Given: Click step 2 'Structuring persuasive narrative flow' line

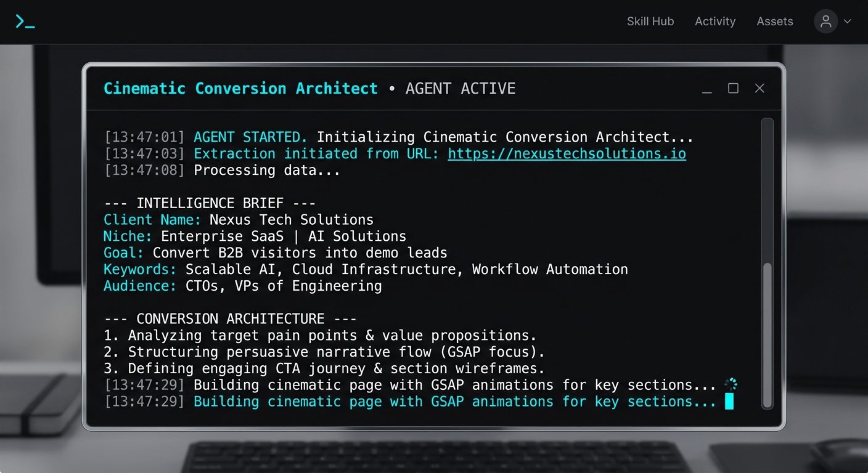Looking at the screenshot, I should (x=324, y=352).
